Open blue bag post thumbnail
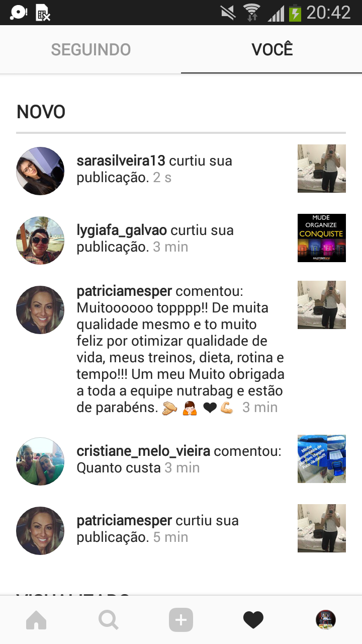Image resolution: width=362 pixels, height=644 pixels. point(322,459)
